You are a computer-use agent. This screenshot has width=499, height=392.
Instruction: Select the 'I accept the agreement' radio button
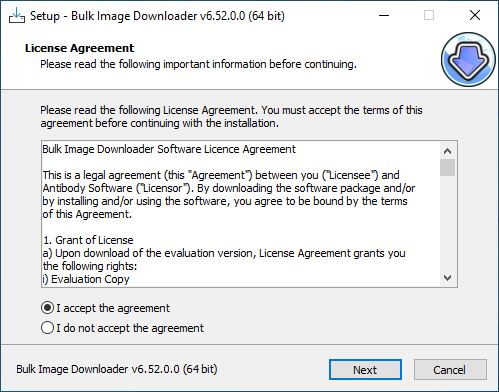tap(47, 308)
